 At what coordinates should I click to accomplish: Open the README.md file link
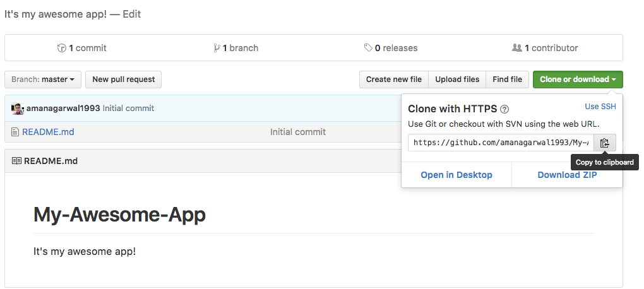(x=48, y=132)
